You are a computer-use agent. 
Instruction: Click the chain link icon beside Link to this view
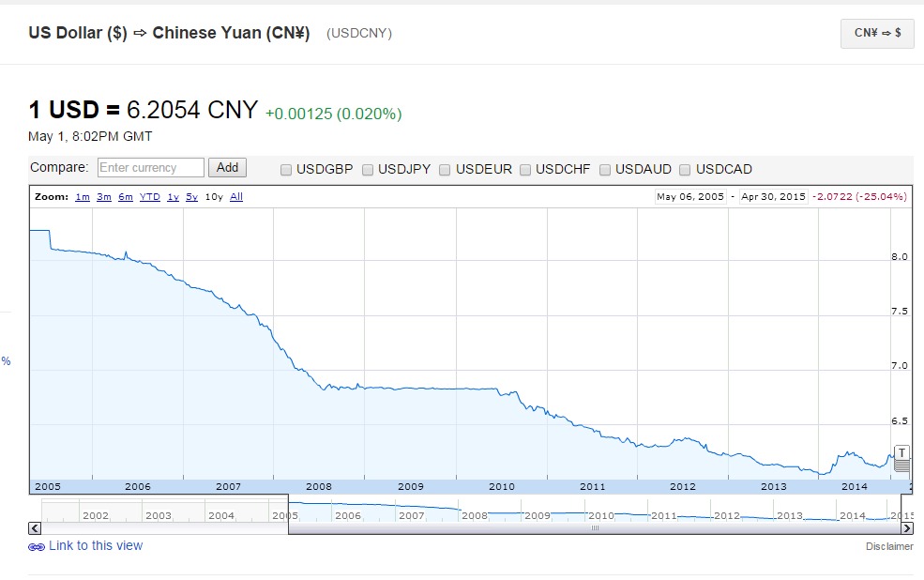point(37,546)
